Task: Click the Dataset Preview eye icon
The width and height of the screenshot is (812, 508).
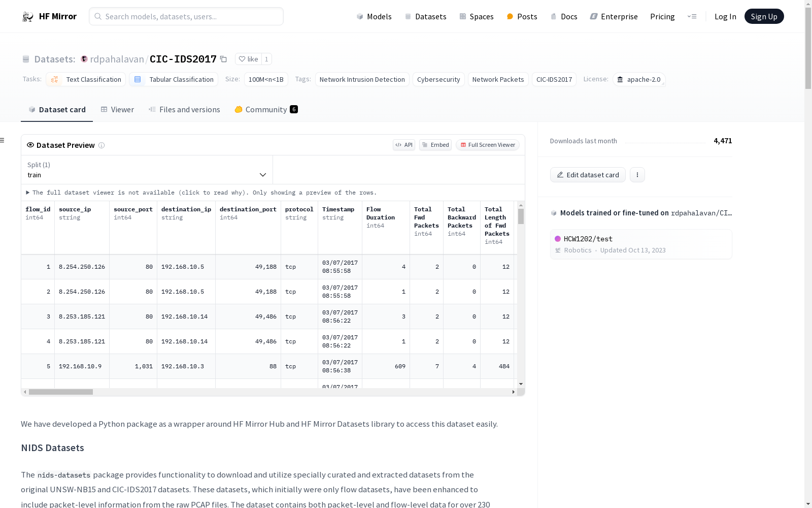Action: point(30,145)
